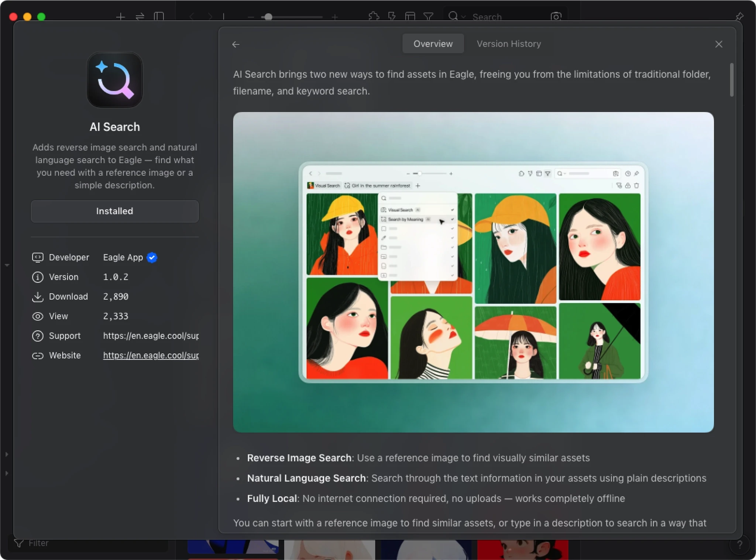The width and height of the screenshot is (756, 560).
Task: Switch to the Version History tab
Action: pyautogui.click(x=509, y=44)
